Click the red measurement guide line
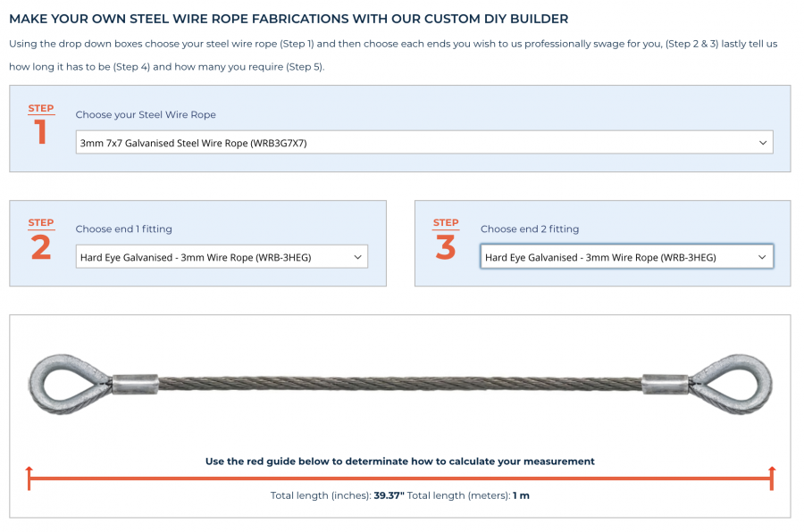Viewport: 804px width, 532px height. pyautogui.click(x=400, y=478)
